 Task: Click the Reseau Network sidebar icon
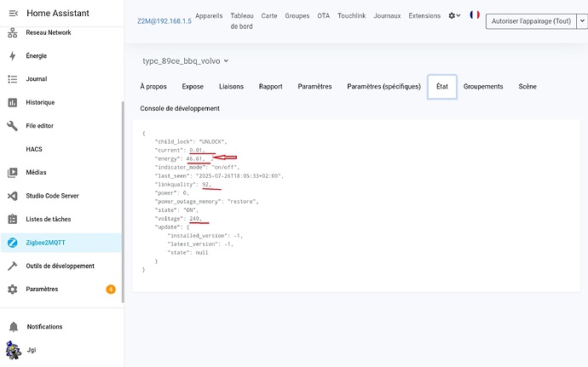[x=13, y=33]
